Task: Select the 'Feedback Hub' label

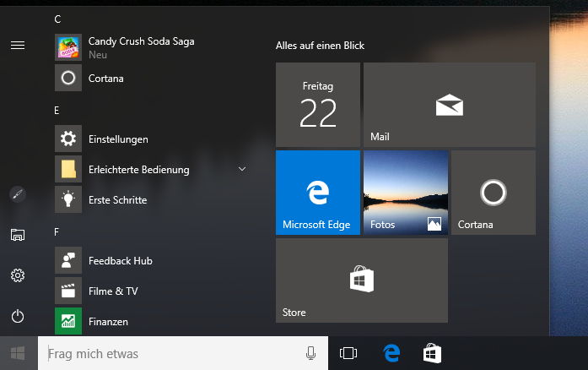Action: tap(121, 261)
